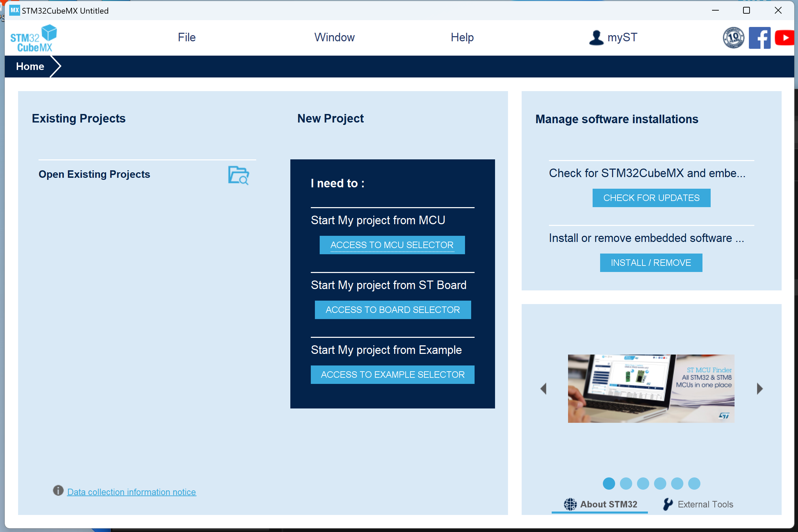Click 'Start My project from MCU' text
The image size is (798, 532).
click(x=378, y=220)
